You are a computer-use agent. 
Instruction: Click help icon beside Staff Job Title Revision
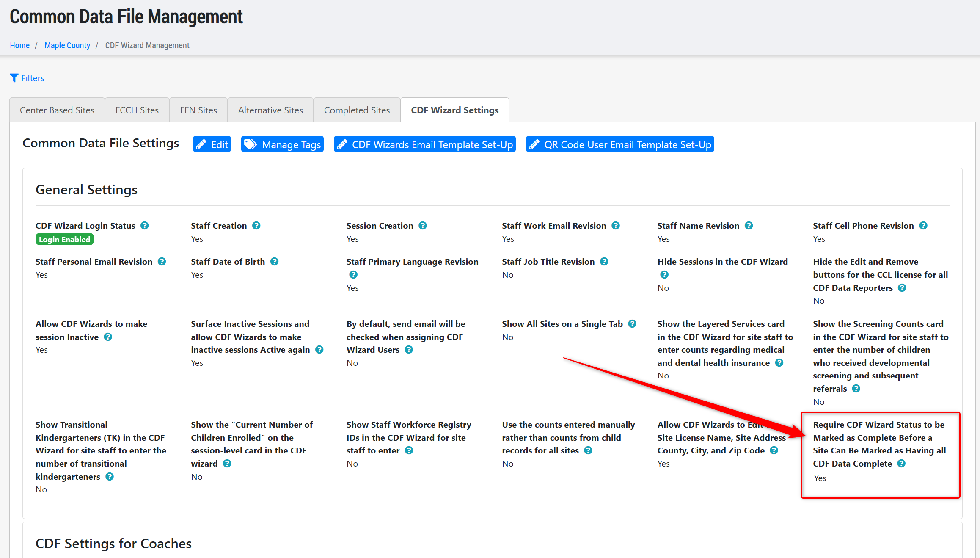[x=604, y=262]
